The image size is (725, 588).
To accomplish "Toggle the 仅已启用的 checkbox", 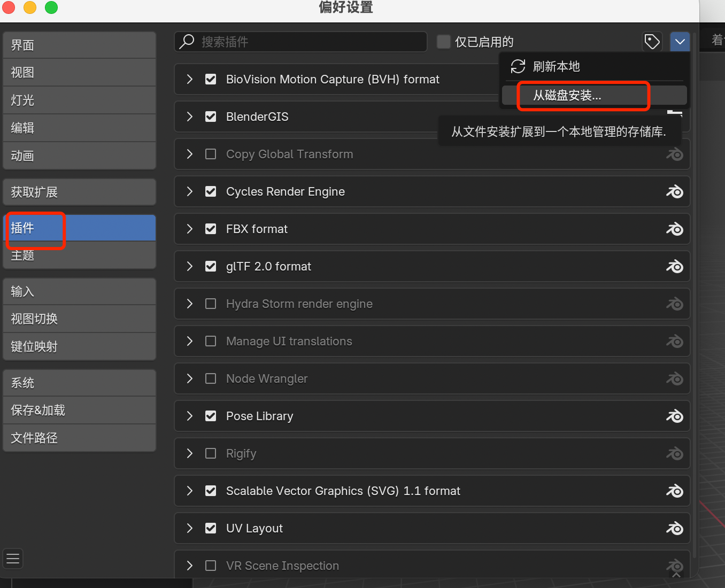I will [x=444, y=42].
